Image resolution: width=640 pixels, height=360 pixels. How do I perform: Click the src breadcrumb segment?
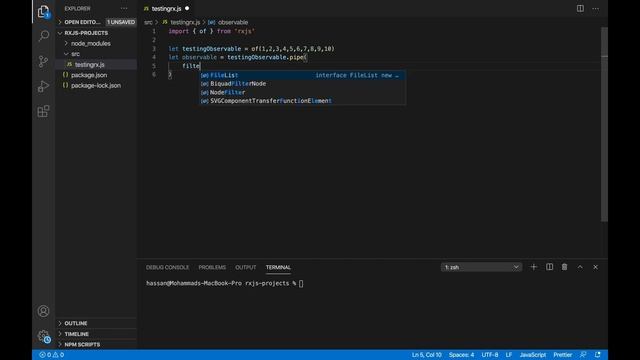point(148,22)
